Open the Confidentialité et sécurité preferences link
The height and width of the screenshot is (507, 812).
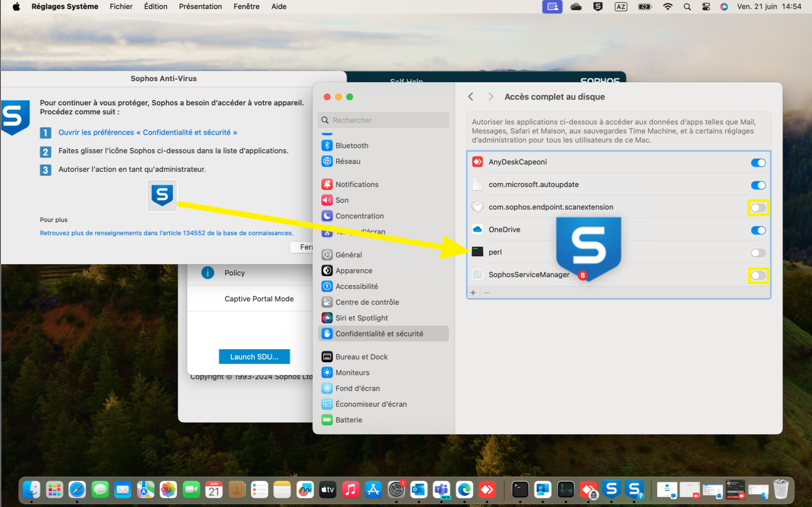pos(148,132)
